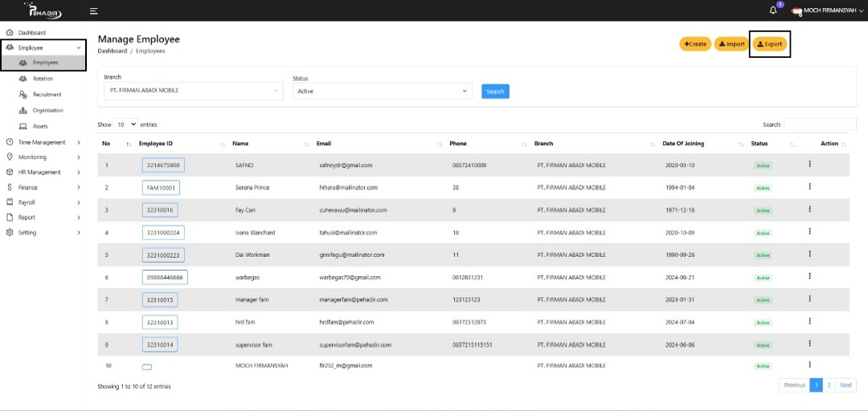Click the Assets sidebar icon

pos(23,127)
